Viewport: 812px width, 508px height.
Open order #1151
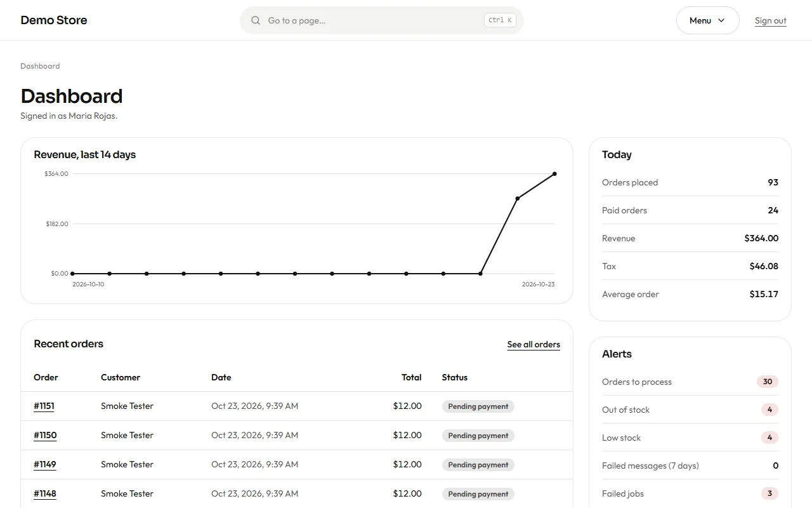(x=44, y=406)
